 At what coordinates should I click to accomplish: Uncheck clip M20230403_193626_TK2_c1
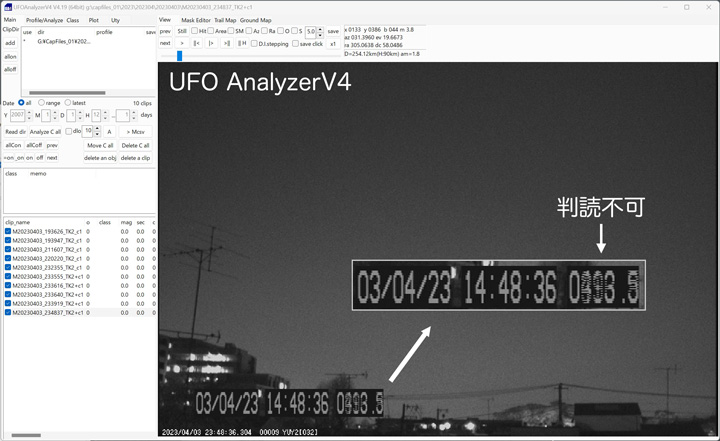(x=8, y=232)
